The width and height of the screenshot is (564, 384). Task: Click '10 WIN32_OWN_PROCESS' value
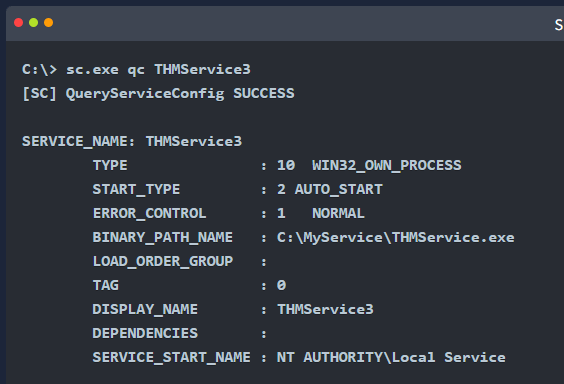coord(369,165)
